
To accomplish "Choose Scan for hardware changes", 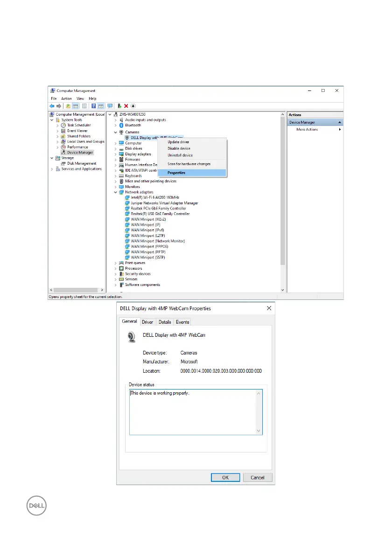I will [x=192, y=164].
